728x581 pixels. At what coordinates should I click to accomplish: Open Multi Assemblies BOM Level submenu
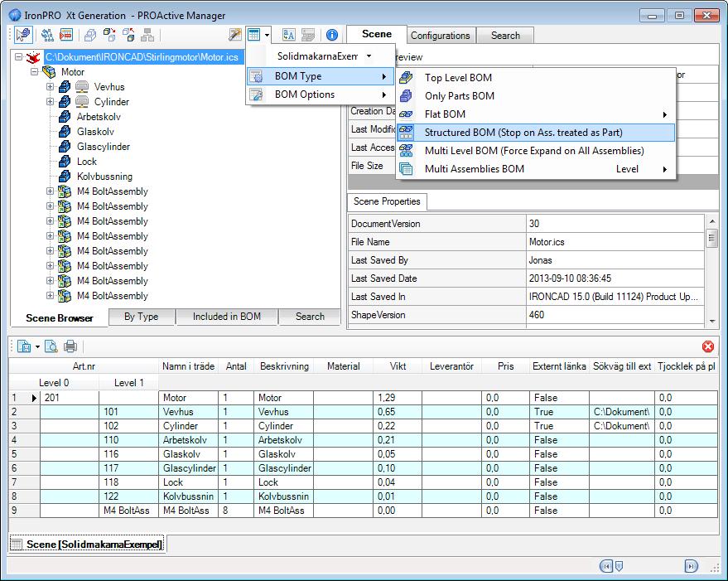pyautogui.click(x=535, y=169)
